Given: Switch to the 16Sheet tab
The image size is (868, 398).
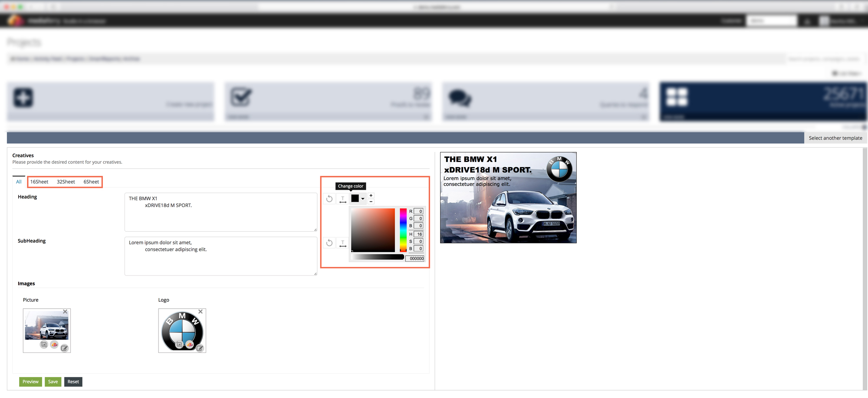Looking at the screenshot, I should pos(39,182).
